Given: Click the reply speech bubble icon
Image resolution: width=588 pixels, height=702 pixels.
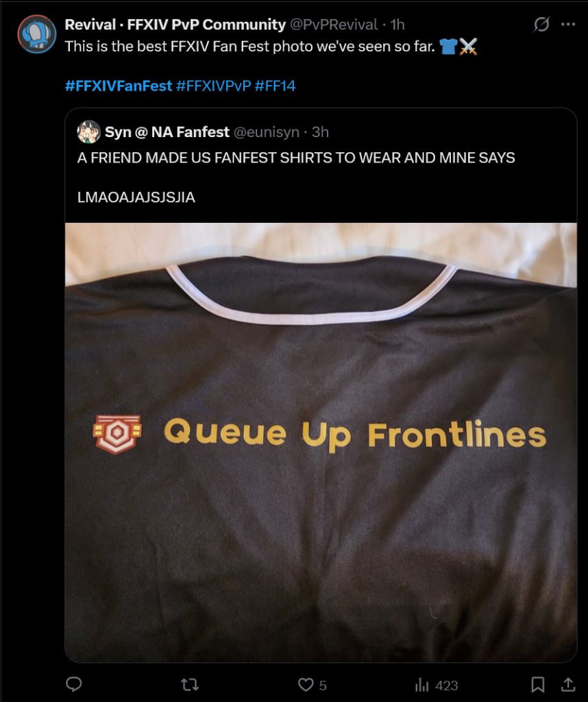Looking at the screenshot, I should tap(74, 684).
